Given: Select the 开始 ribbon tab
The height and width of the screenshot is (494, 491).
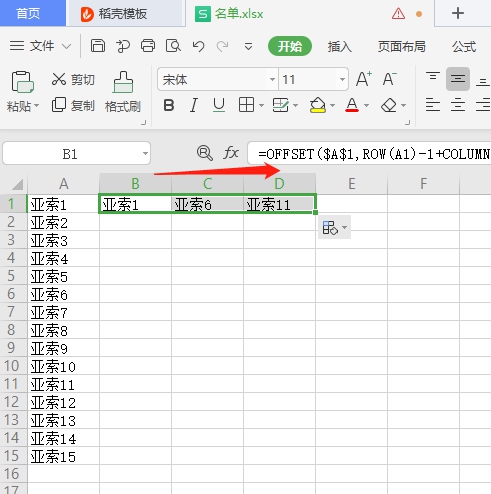Looking at the screenshot, I should [290, 46].
